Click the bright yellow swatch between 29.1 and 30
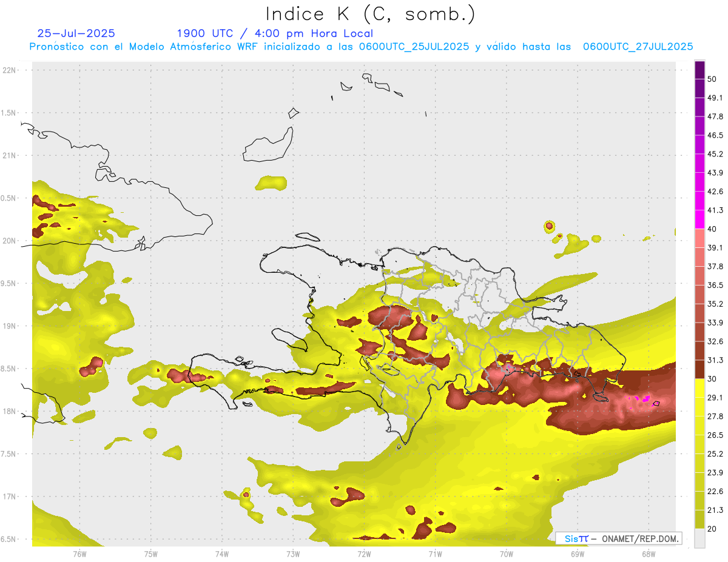The image size is (728, 562). coord(699,389)
